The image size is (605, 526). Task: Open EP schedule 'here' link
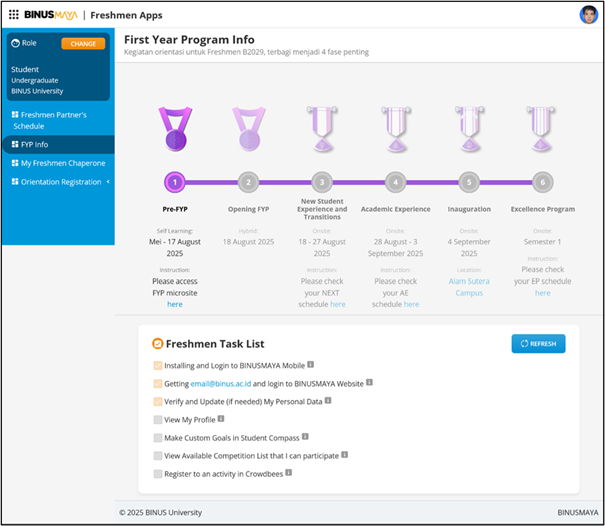(x=542, y=293)
